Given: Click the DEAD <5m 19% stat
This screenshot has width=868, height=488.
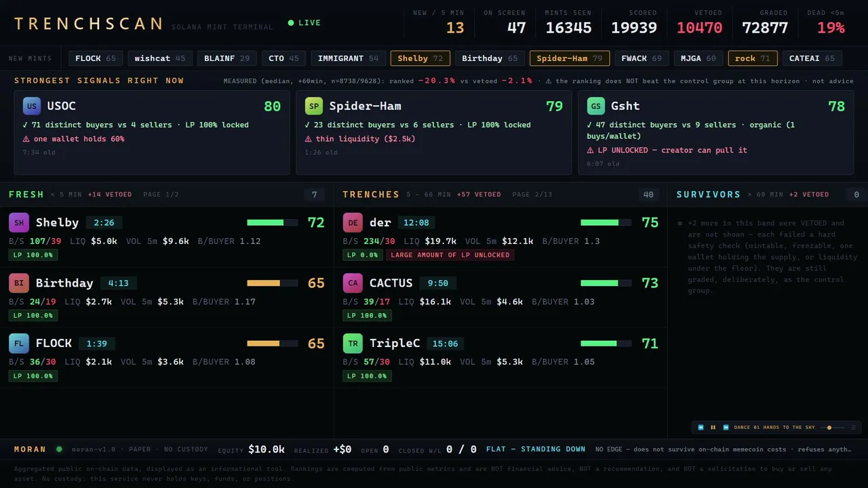Looking at the screenshot, I should pyautogui.click(x=826, y=22).
